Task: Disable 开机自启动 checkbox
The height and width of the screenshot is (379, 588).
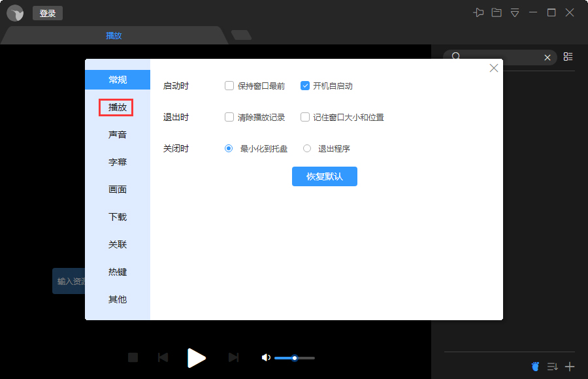Action: click(304, 85)
